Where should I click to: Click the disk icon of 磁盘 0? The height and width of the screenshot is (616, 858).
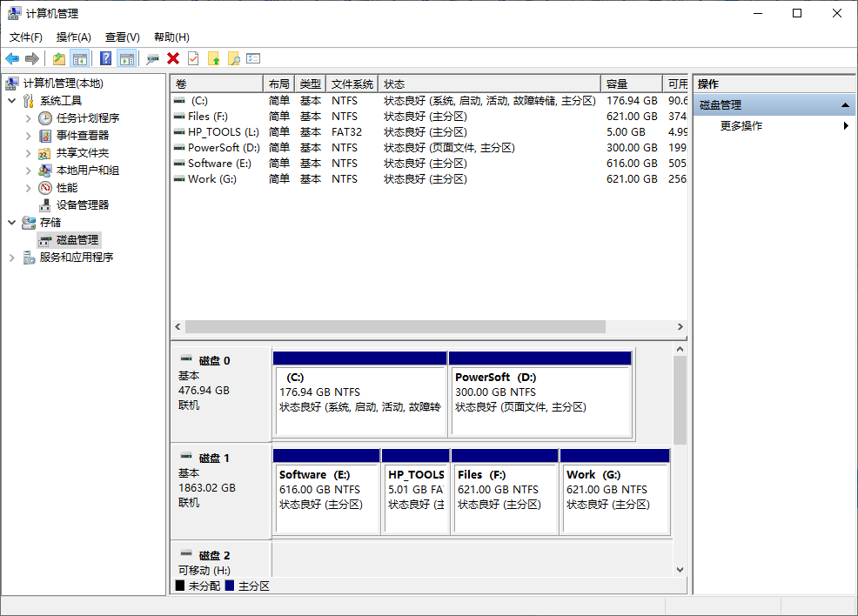pyautogui.click(x=186, y=358)
